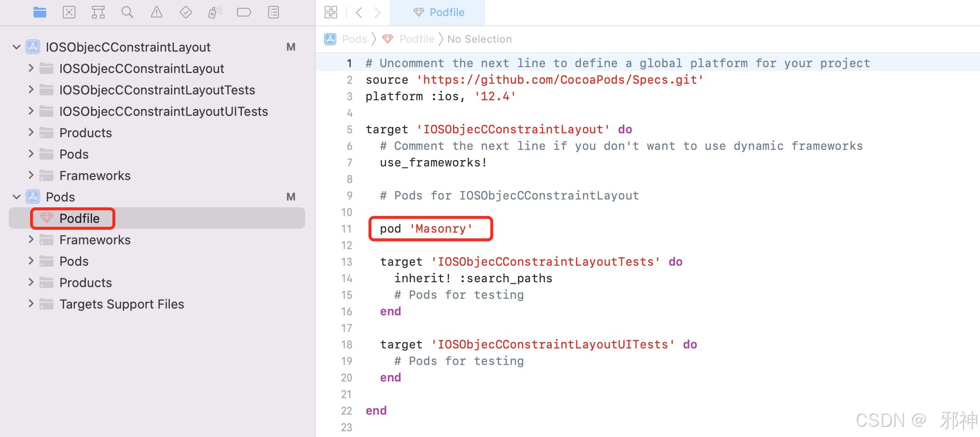Image resolution: width=980 pixels, height=437 pixels.
Task: Expand Frameworks folder under Pods project
Action: pyautogui.click(x=31, y=239)
